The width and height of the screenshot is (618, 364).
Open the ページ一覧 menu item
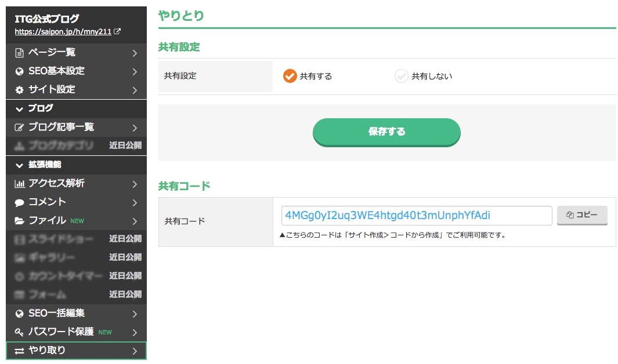[x=76, y=53]
